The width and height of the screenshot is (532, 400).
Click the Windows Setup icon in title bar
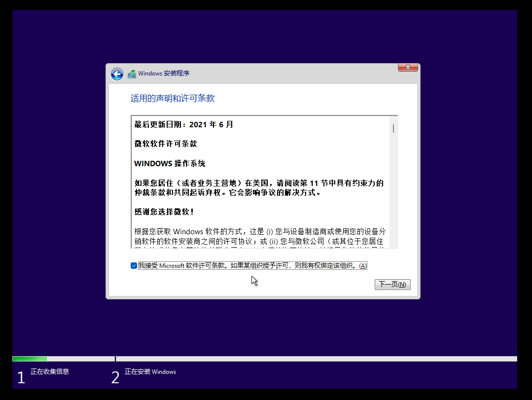[132, 74]
